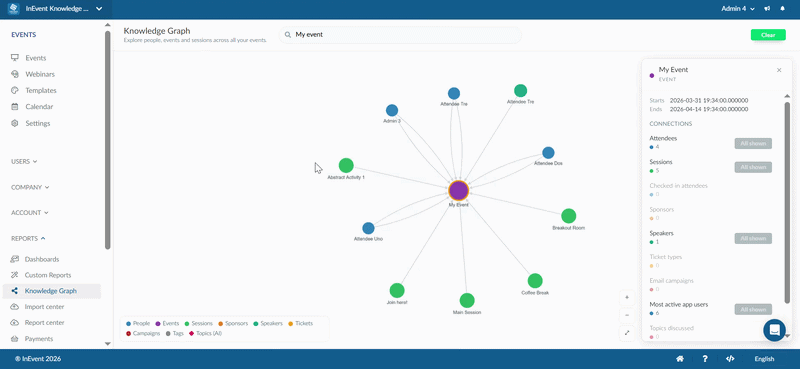The image size is (800, 369).
Task: Click All shown button for Speakers
Action: point(753,238)
